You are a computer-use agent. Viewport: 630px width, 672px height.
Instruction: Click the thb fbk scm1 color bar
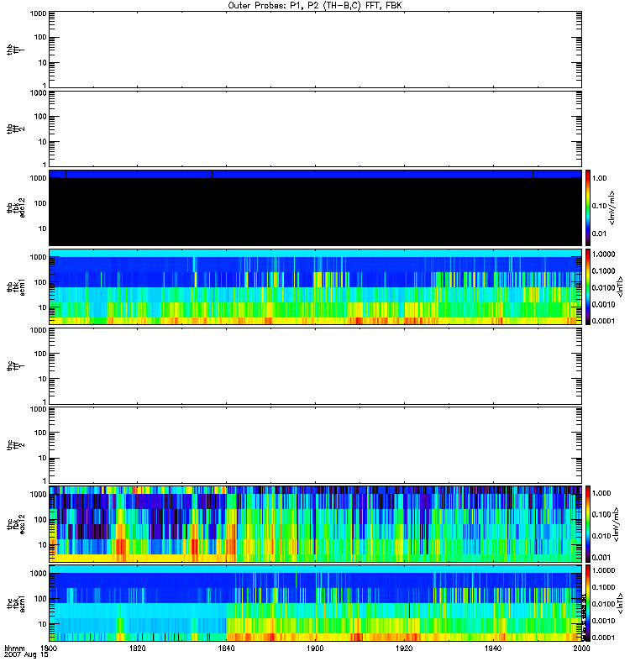point(589,286)
